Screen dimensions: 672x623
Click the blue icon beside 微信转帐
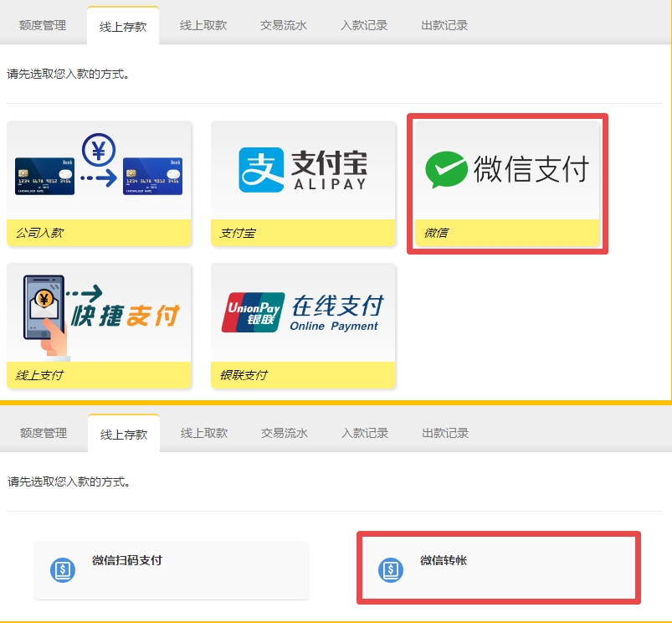pos(390,569)
